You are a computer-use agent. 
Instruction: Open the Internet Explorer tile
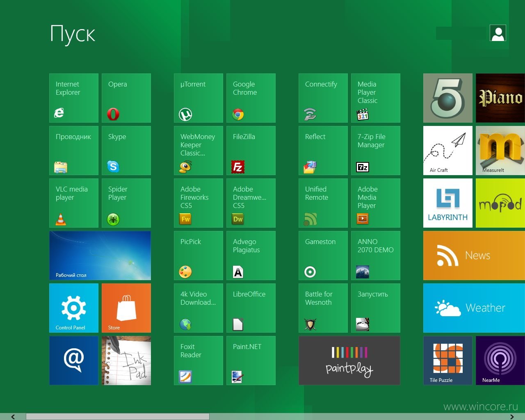(x=74, y=98)
